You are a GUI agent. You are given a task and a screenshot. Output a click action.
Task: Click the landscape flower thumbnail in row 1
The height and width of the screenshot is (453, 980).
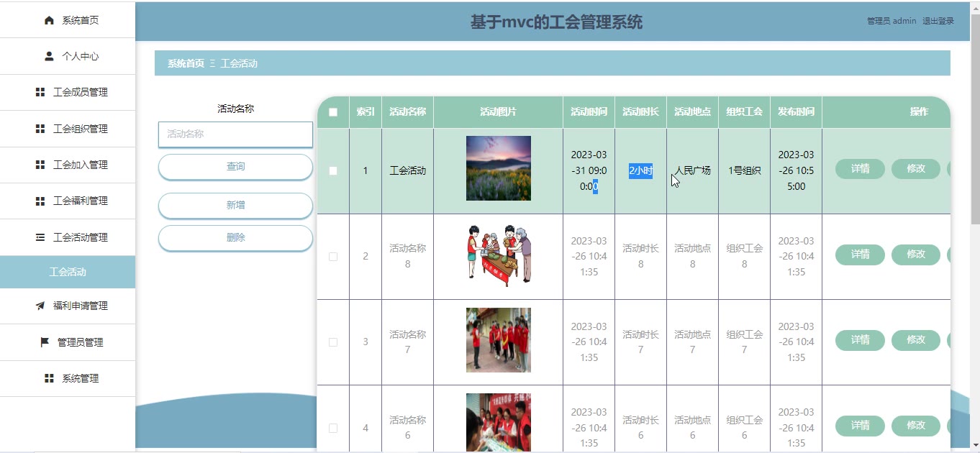click(x=499, y=168)
